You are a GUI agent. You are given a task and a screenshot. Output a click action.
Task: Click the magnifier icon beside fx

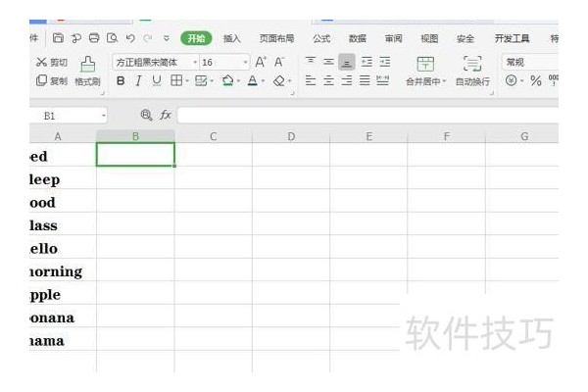146,115
